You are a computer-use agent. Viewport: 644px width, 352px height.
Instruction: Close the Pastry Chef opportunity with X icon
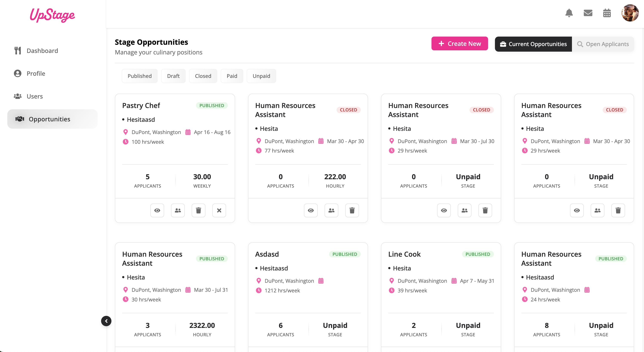click(219, 210)
